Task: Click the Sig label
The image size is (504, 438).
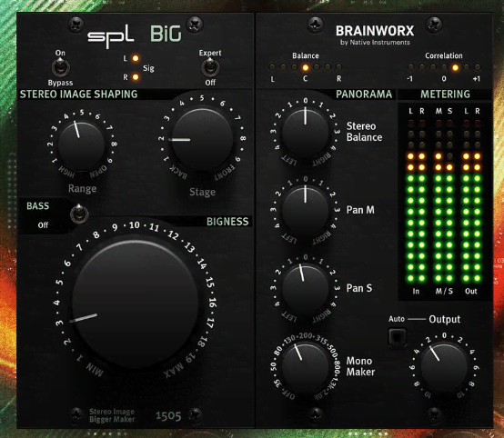Action: (148, 68)
